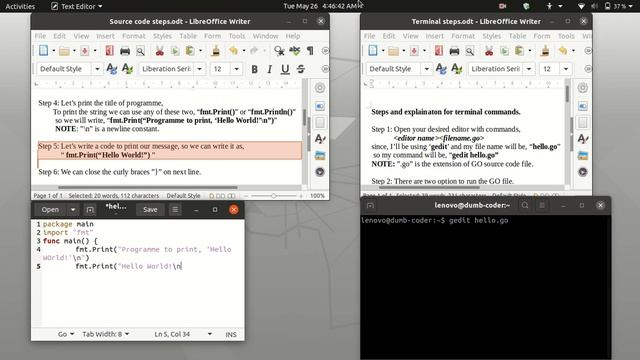Open Window menu in Source code steps window

pos(265,36)
